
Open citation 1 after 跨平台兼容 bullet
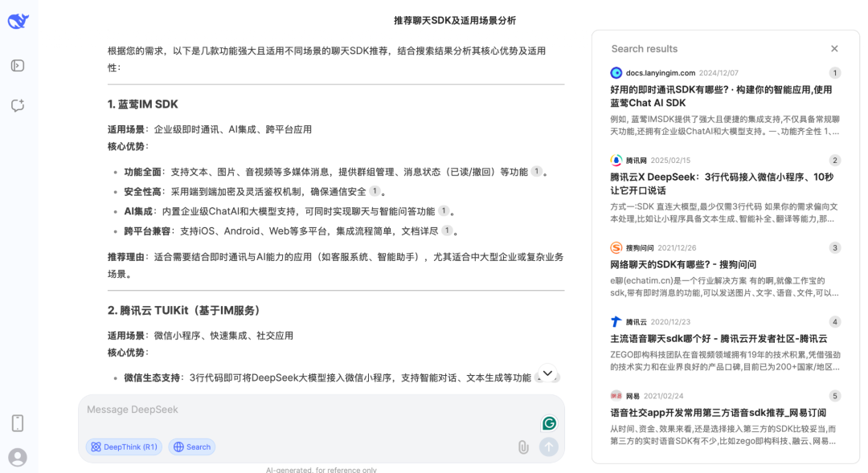[448, 230]
